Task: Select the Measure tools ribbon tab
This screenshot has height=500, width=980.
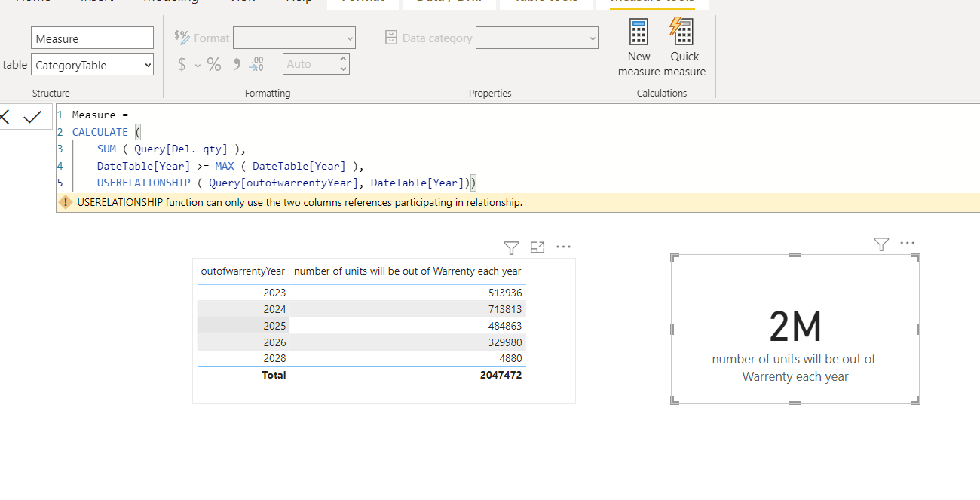Action: 653,2
